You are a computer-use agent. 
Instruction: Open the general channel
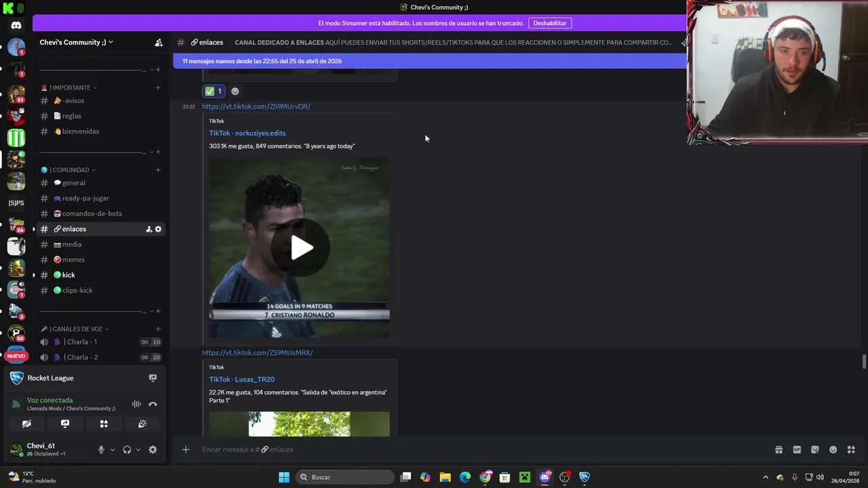(100, 183)
